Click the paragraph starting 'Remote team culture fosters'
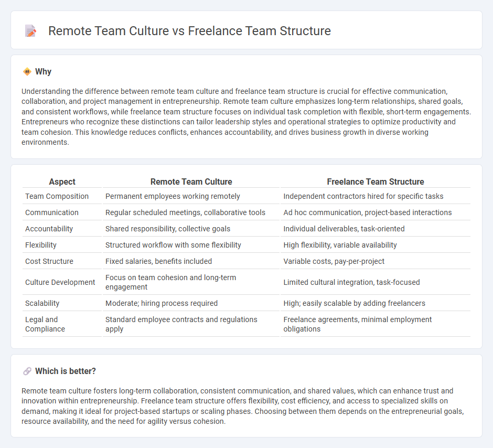The width and height of the screenshot is (493, 448). coord(243,406)
